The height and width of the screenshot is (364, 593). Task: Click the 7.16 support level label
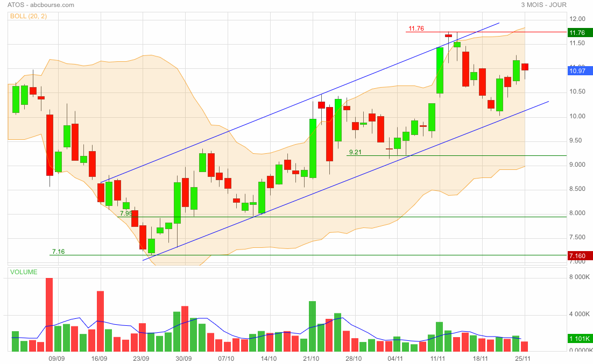pyautogui.click(x=58, y=252)
